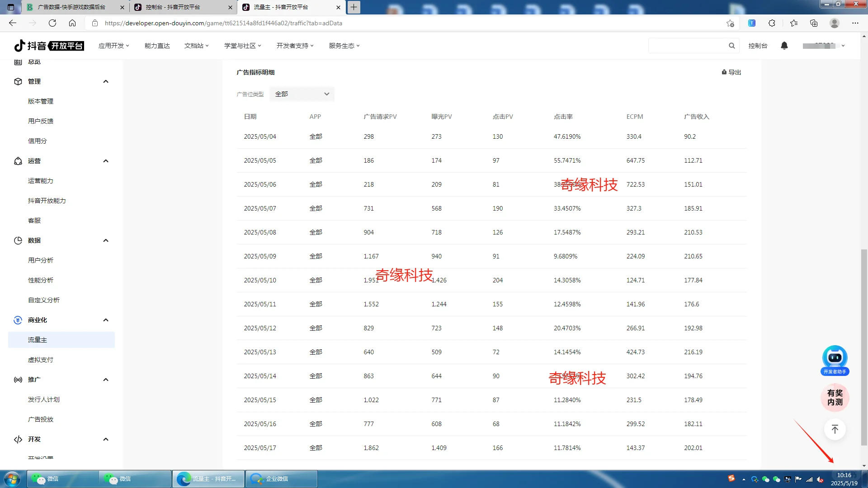Click the 导出 export button
The width and height of the screenshot is (868, 488).
point(731,72)
